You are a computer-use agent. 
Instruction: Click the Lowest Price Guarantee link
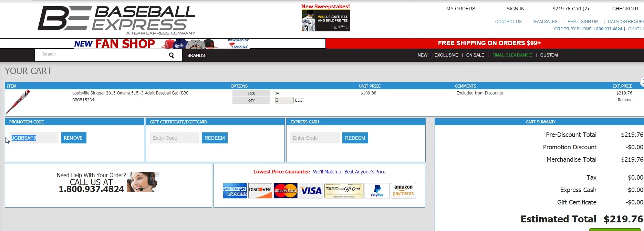pos(319,172)
